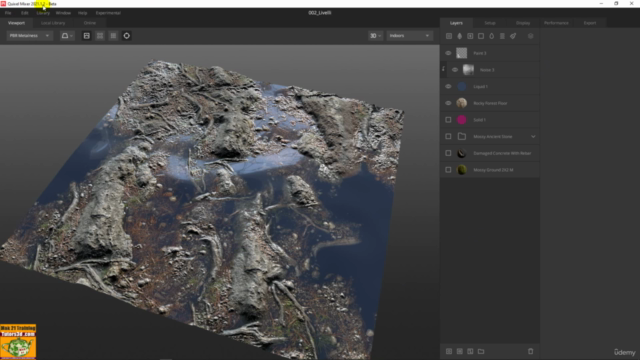Switch to the Viewport tab
The width and height of the screenshot is (640, 360).
(16, 23)
